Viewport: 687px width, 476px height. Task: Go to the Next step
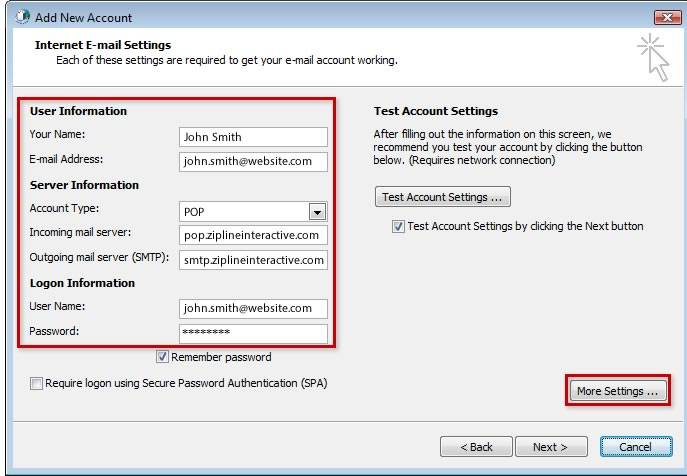click(551, 447)
